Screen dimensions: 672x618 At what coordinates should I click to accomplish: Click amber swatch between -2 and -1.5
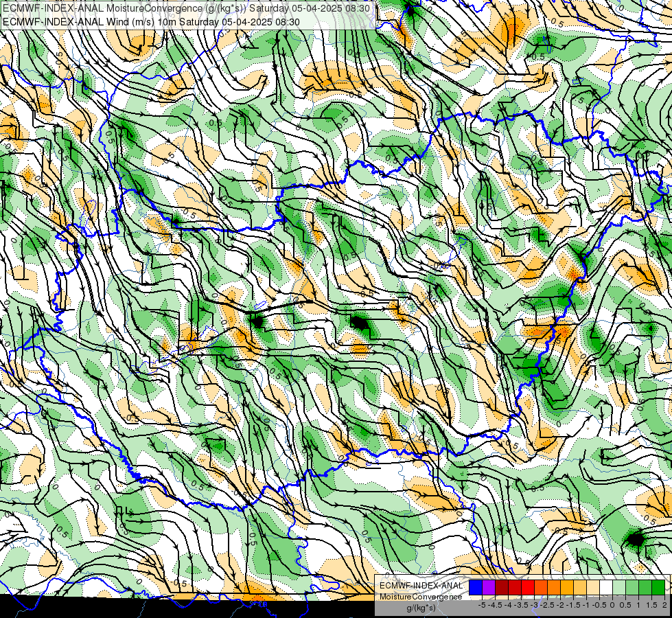point(567,588)
